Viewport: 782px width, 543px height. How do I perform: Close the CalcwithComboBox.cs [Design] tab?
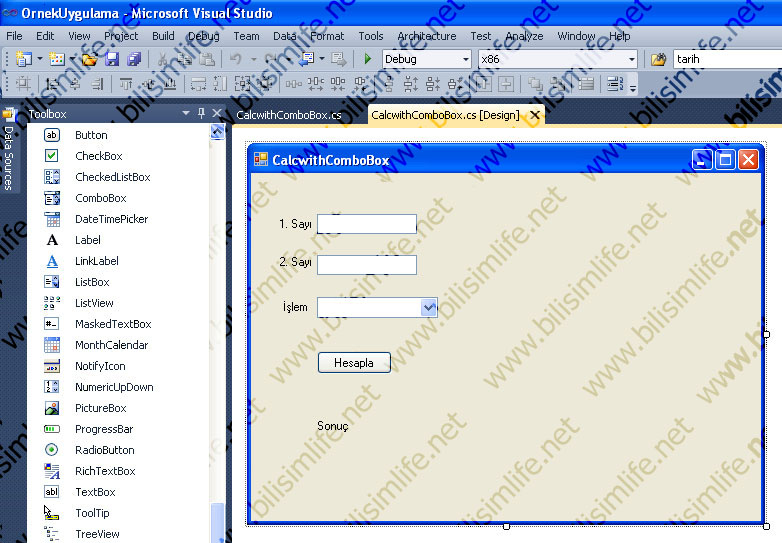pyautogui.click(x=535, y=115)
